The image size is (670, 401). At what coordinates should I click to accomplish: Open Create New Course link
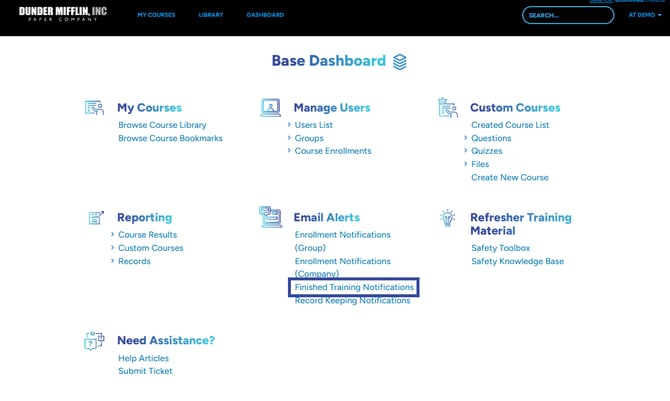509,177
